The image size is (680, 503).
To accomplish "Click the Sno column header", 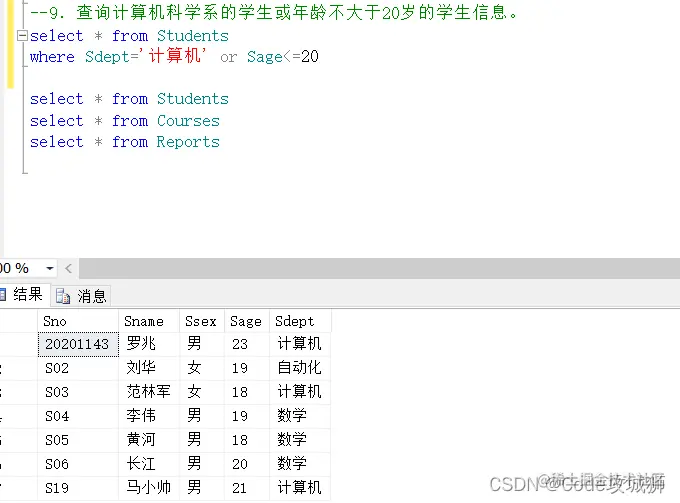I will click(78, 321).
